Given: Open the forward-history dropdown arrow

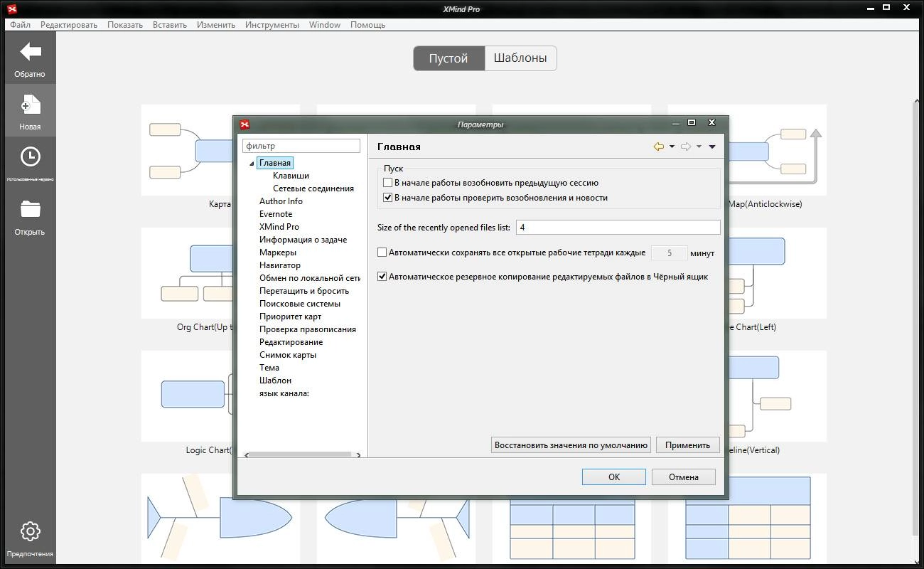Looking at the screenshot, I should click(x=699, y=147).
